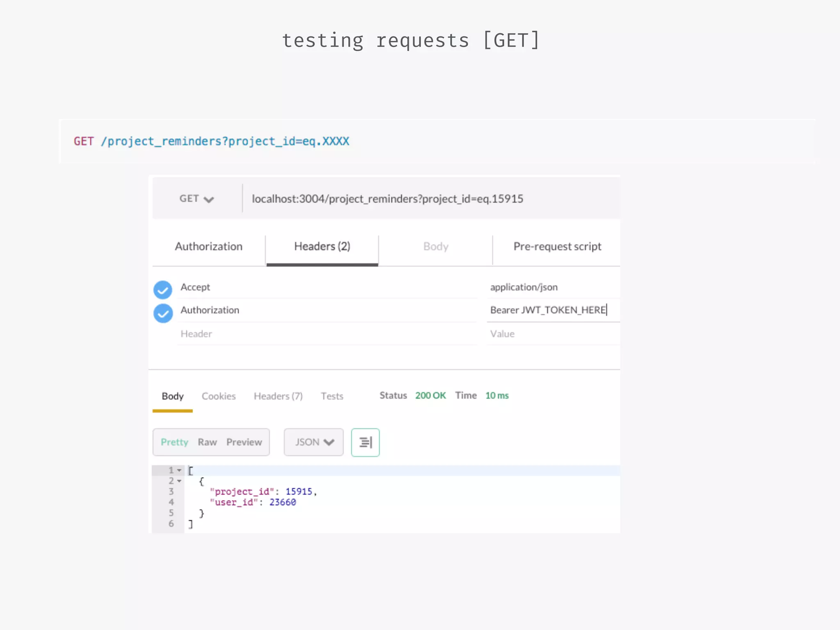The image size is (840, 630).
Task: Select Pretty response view
Action: click(174, 442)
